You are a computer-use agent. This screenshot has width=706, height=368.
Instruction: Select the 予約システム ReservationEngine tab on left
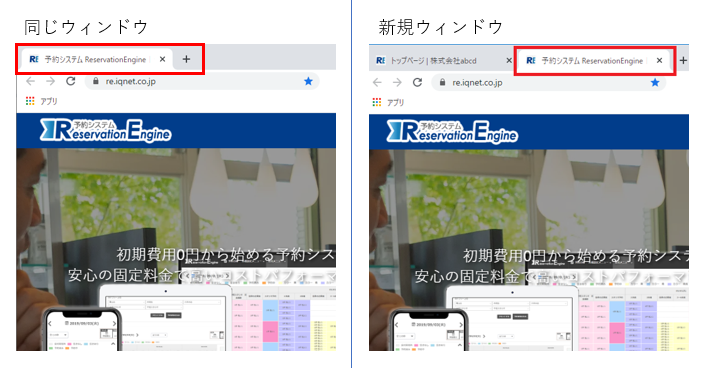(x=95, y=59)
